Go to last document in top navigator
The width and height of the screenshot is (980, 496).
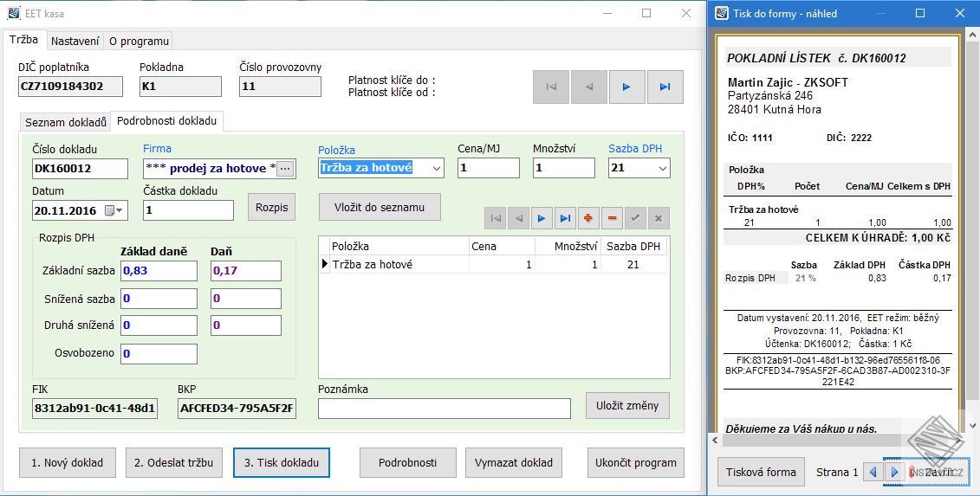point(665,87)
